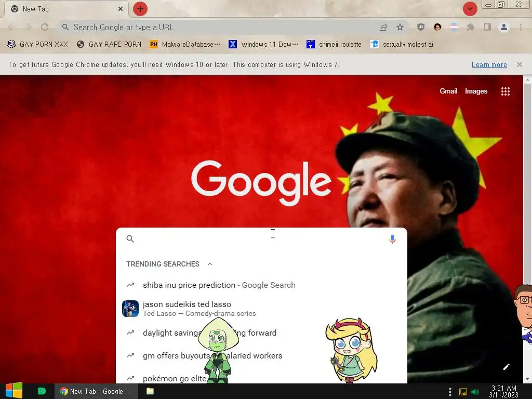This screenshot has height=399, width=532.
Task: Open a new tab with the red plus button
Action: [x=140, y=9]
